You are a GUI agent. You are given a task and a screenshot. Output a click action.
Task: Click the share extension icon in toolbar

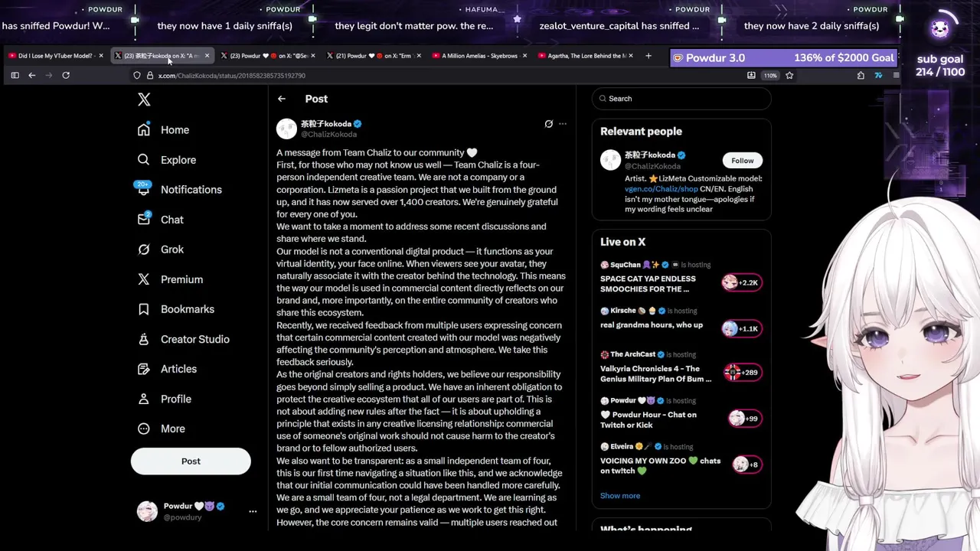coord(861,75)
